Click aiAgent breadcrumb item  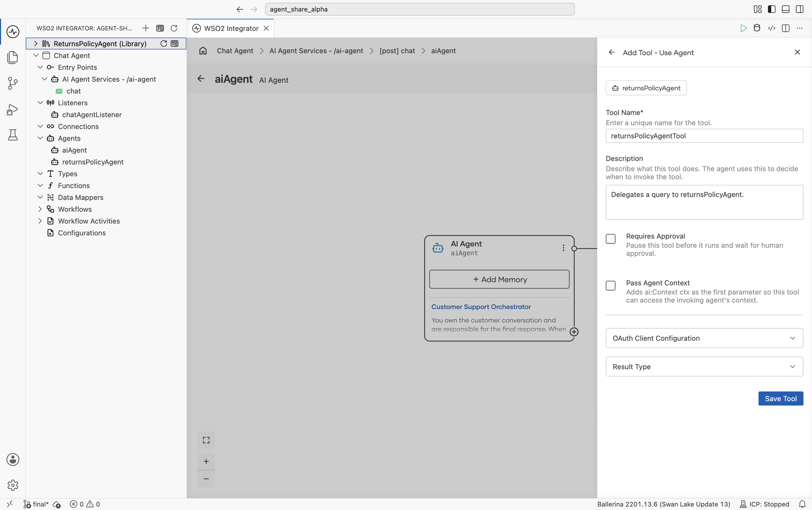coord(443,51)
